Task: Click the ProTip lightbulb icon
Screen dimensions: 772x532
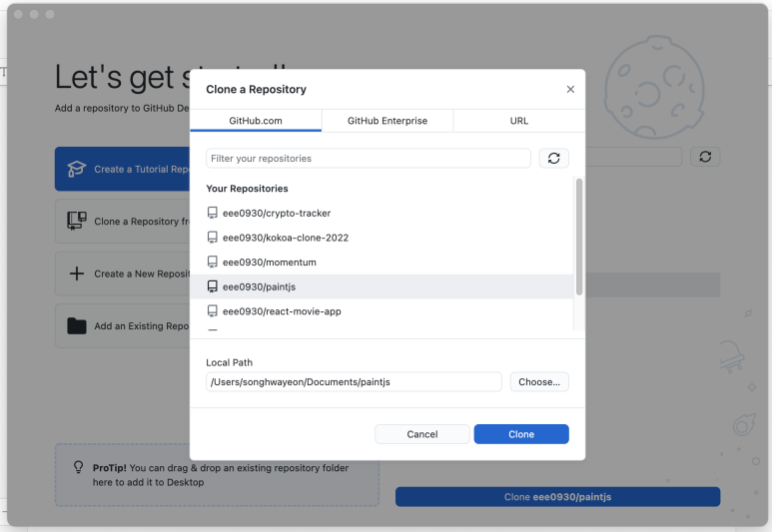Action: tap(78, 466)
